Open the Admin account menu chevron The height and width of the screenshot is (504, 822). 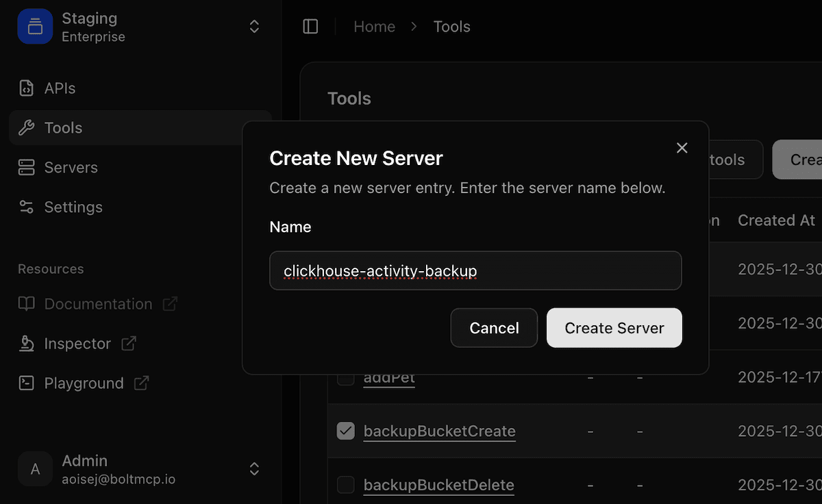(254, 469)
